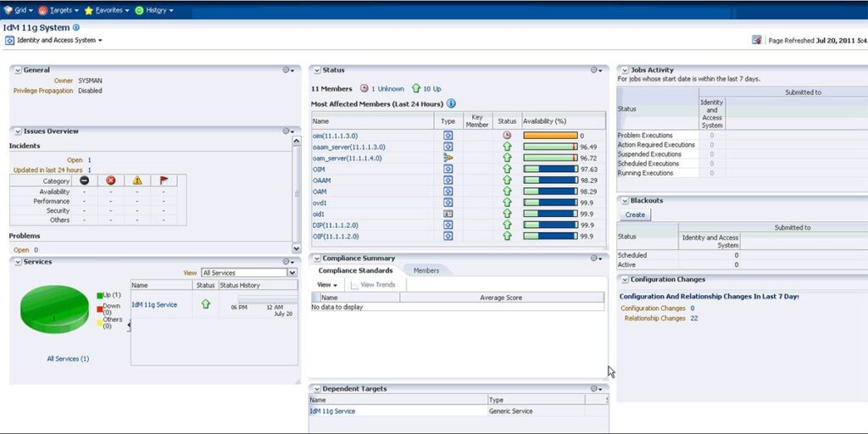Viewport: 868px width, 434px height.
Task: Click the IdM 11g Service up status icon
Action: [x=206, y=304]
